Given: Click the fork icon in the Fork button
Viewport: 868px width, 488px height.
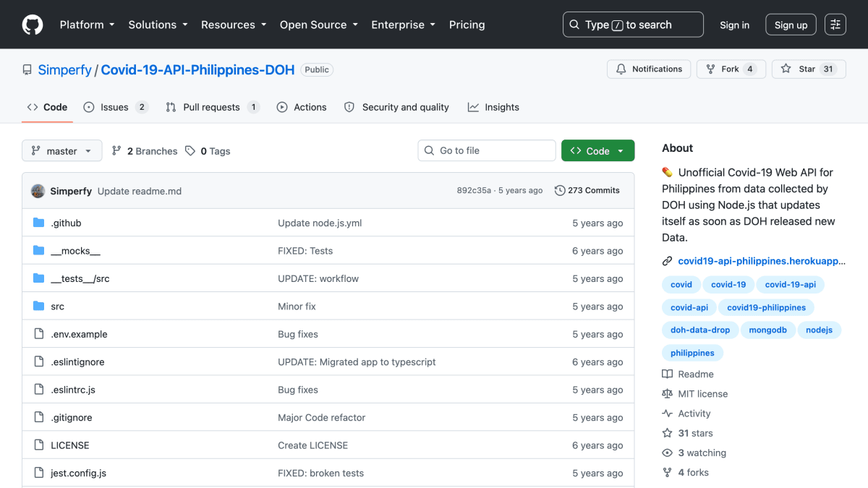Looking at the screenshot, I should (x=710, y=69).
